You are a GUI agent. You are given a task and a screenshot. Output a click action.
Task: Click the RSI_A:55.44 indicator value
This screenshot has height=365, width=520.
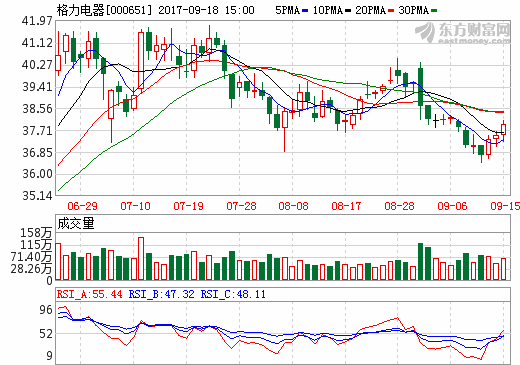tap(89, 294)
